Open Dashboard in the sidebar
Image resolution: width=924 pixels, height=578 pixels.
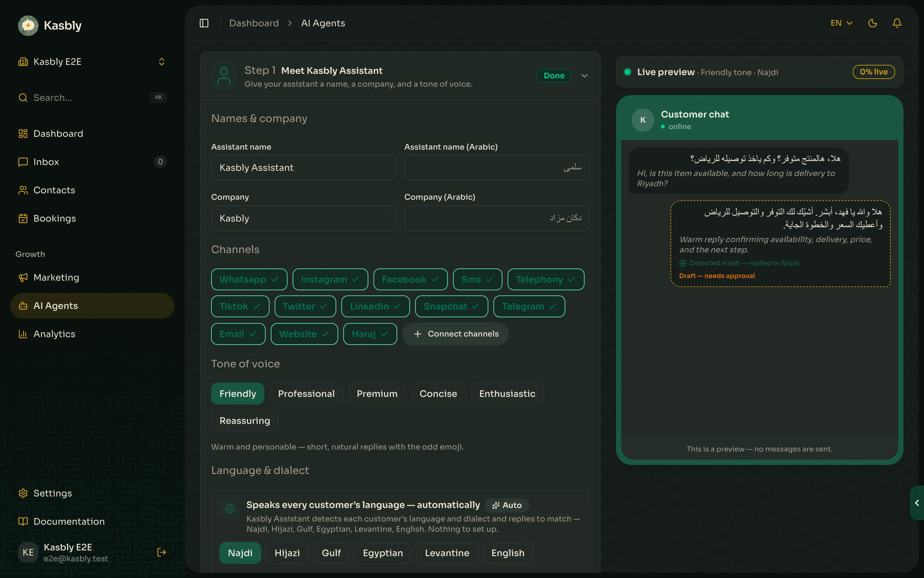[92, 133]
